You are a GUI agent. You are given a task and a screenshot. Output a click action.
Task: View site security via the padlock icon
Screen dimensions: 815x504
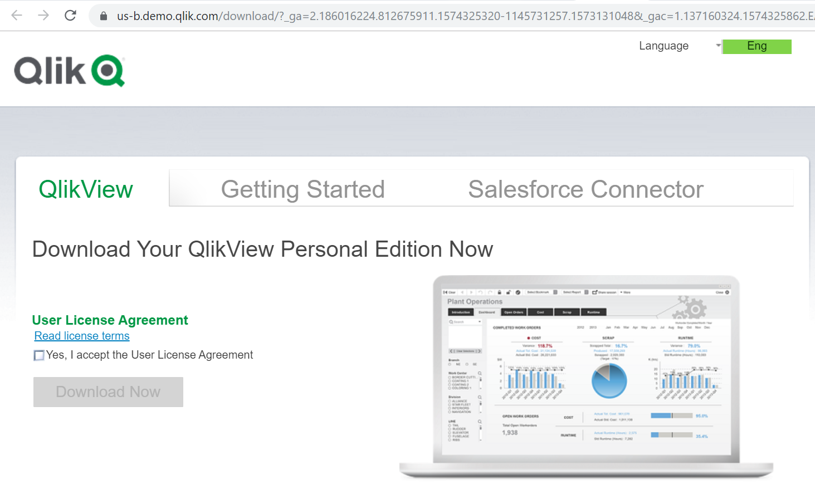click(104, 16)
